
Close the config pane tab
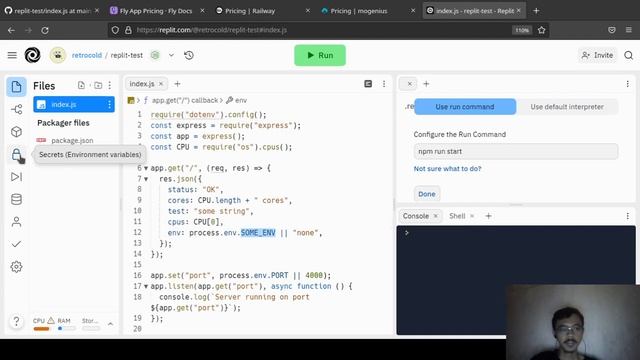[409, 84]
